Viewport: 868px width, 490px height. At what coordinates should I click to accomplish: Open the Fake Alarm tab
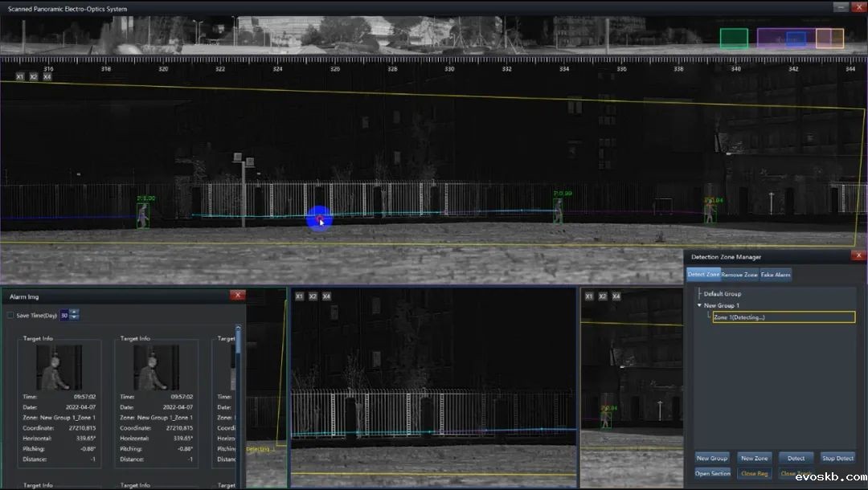click(776, 275)
